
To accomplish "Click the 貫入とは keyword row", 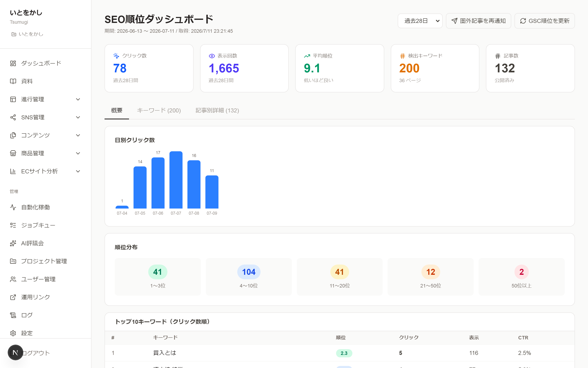I will [x=340, y=353].
